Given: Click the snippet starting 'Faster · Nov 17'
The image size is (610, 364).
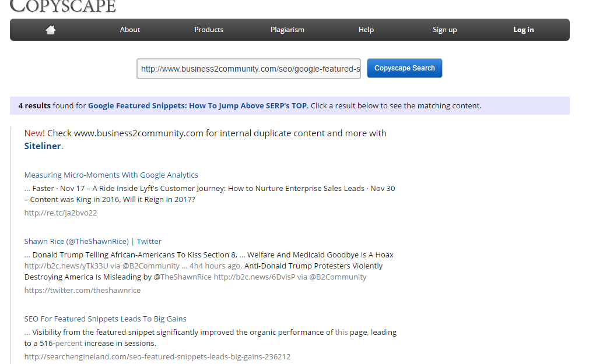Looking at the screenshot, I should [x=210, y=194].
